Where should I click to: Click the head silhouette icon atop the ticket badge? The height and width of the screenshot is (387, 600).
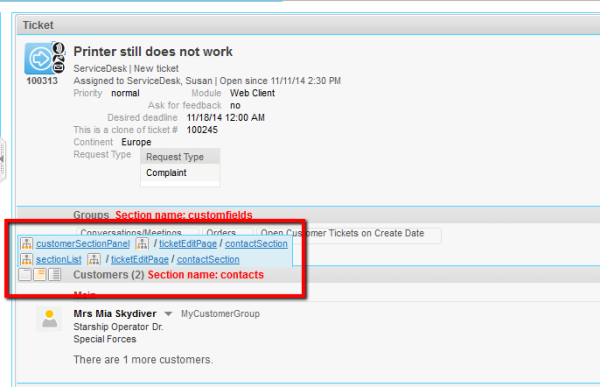point(59,48)
